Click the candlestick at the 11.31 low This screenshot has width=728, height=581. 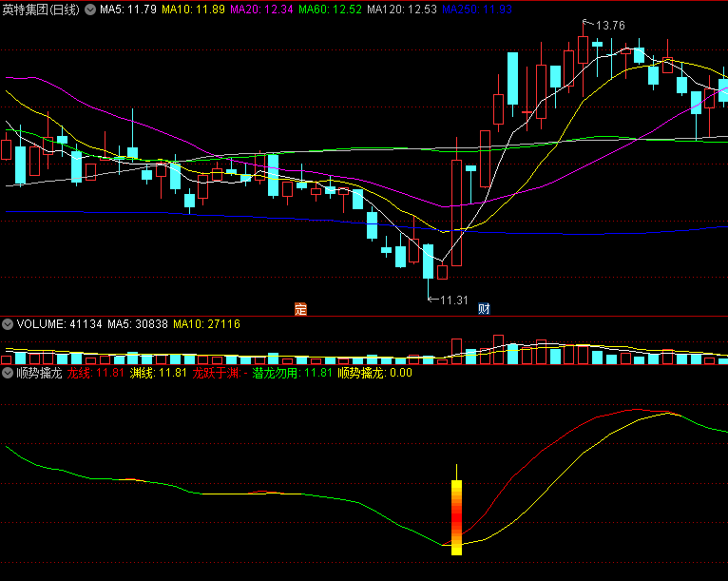coord(428,261)
